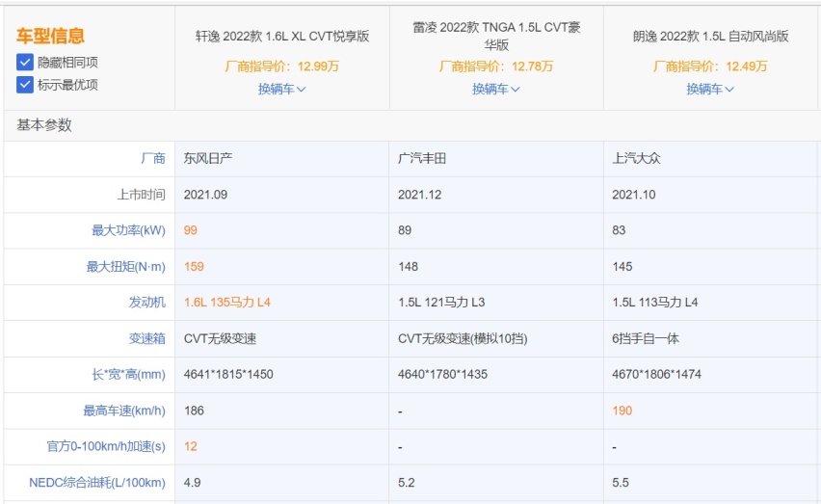This screenshot has width=821, height=504.
Task: Click the 1.6L 135马力 L4 engine cell
Action: coord(227,302)
